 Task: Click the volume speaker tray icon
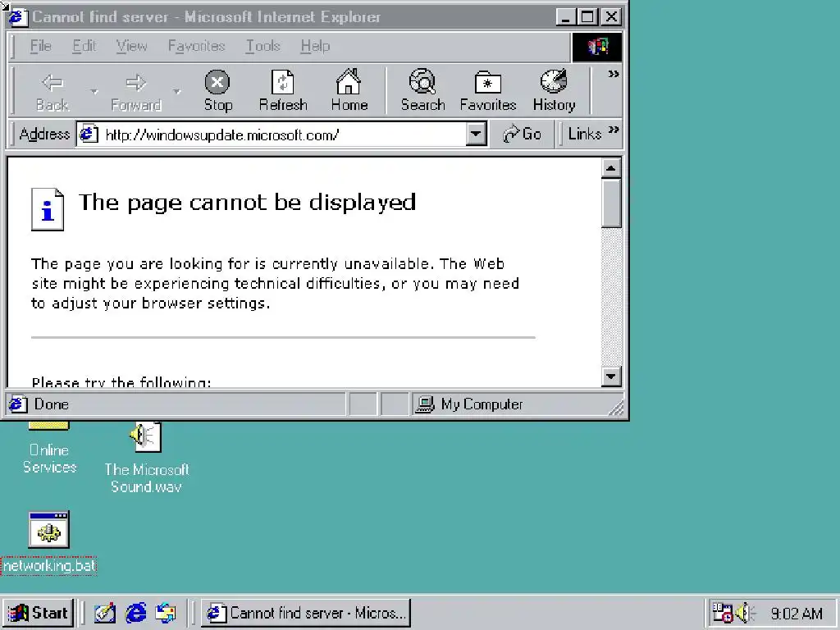tap(745, 613)
